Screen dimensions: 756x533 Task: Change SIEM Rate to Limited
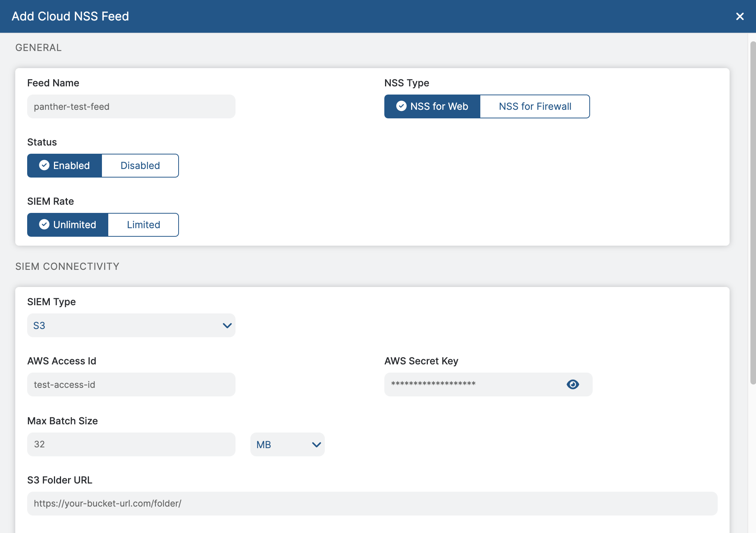coord(143,224)
